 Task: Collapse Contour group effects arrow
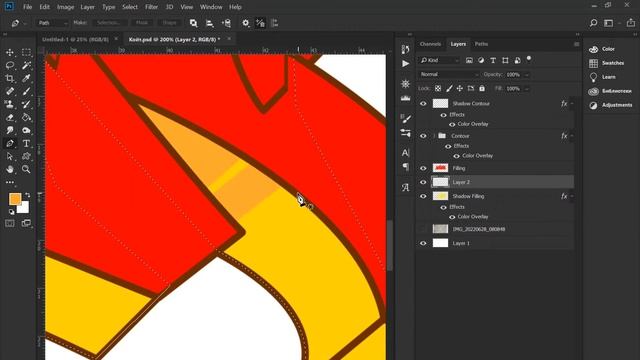(x=572, y=136)
